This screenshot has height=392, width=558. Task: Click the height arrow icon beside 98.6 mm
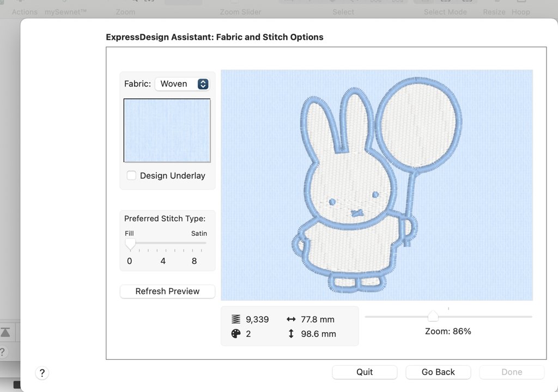pyautogui.click(x=291, y=334)
